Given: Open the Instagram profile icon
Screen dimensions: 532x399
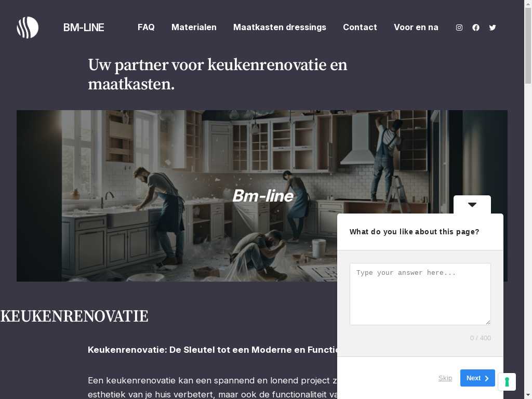Looking at the screenshot, I should pos(459,28).
